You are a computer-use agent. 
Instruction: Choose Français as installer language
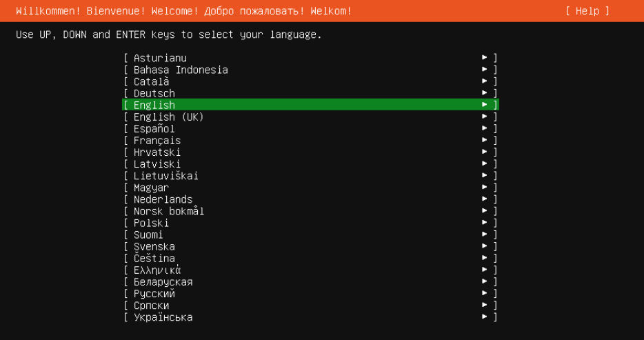pos(157,140)
